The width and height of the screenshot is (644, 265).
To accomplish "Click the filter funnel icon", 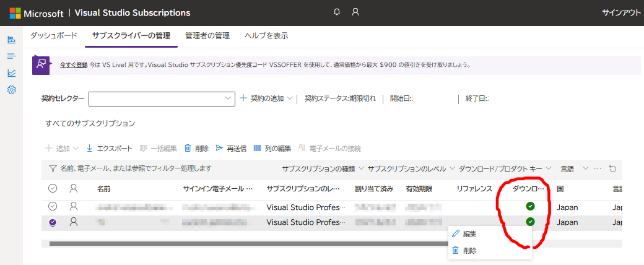I will 53,168.
